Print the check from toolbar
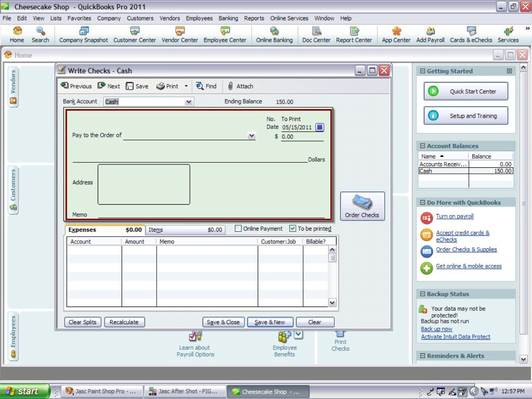This screenshot has height=399, width=532. coord(167,86)
